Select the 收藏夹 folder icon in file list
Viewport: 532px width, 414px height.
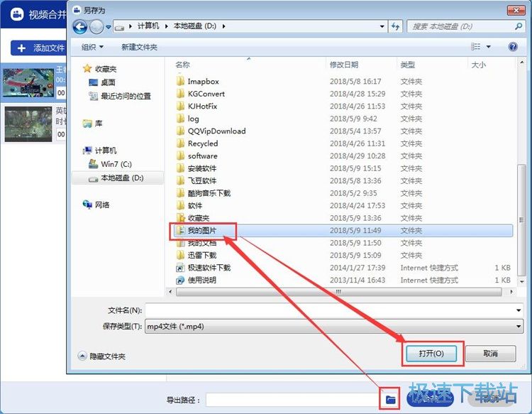click(180, 218)
